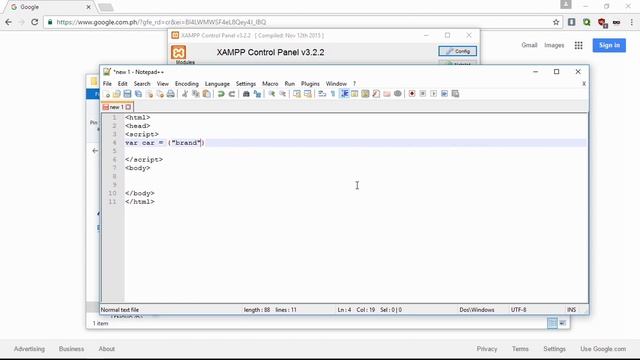The width and height of the screenshot is (640, 360).
Task: Open the Edit menu in Notepad++
Action: pyautogui.click(x=122, y=84)
